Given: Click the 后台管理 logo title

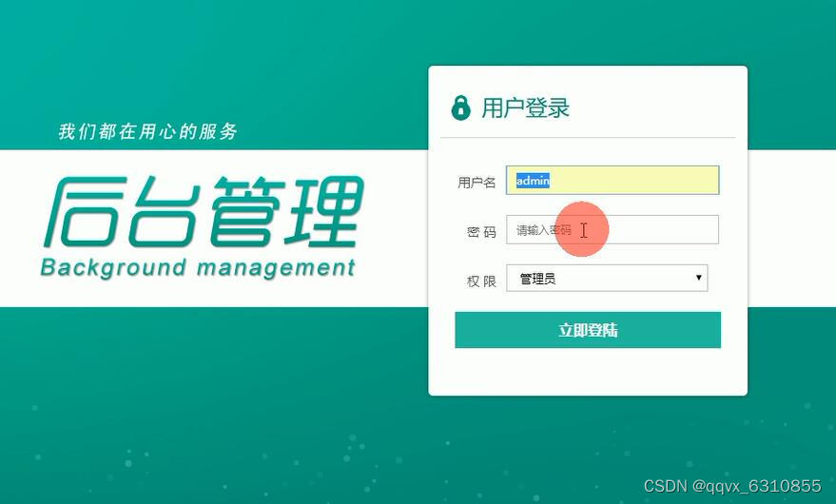Looking at the screenshot, I should (204, 212).
